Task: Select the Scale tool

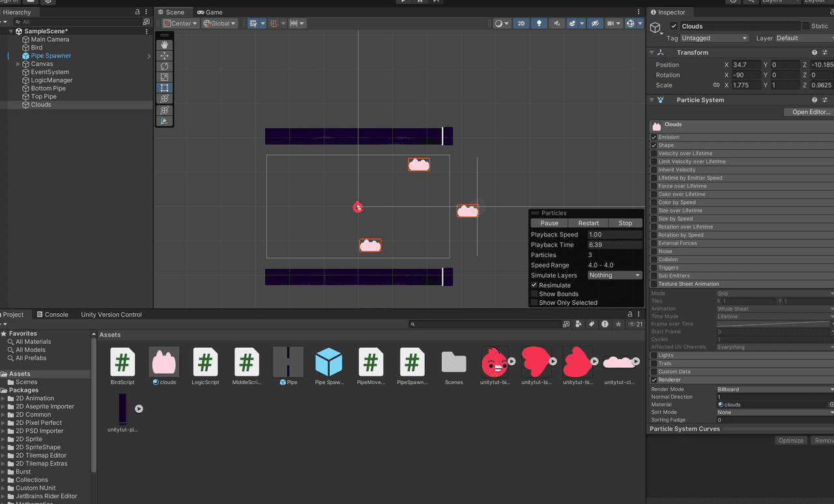Action: [x=164, y=77]
